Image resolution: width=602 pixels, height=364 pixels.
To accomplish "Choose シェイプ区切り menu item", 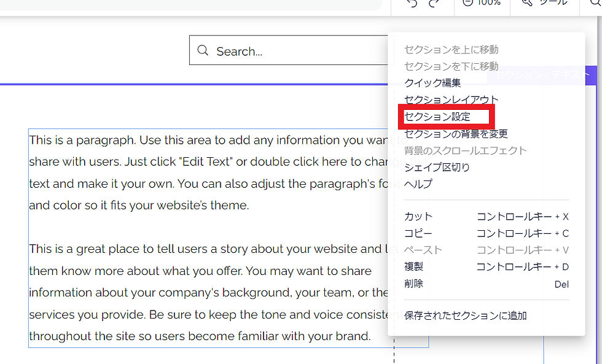I will coord(437,167).
